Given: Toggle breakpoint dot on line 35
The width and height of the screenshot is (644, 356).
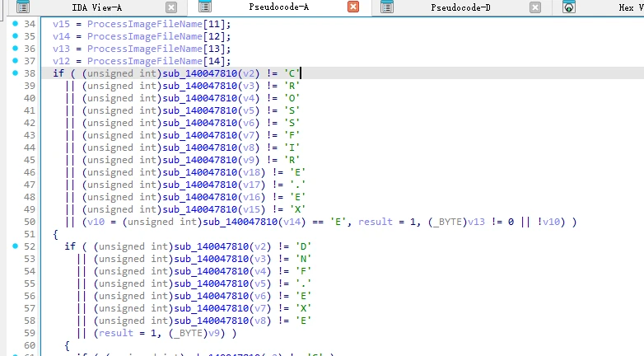Looking at the screenshot, I should pyautogui.click(x=15, y=35).
